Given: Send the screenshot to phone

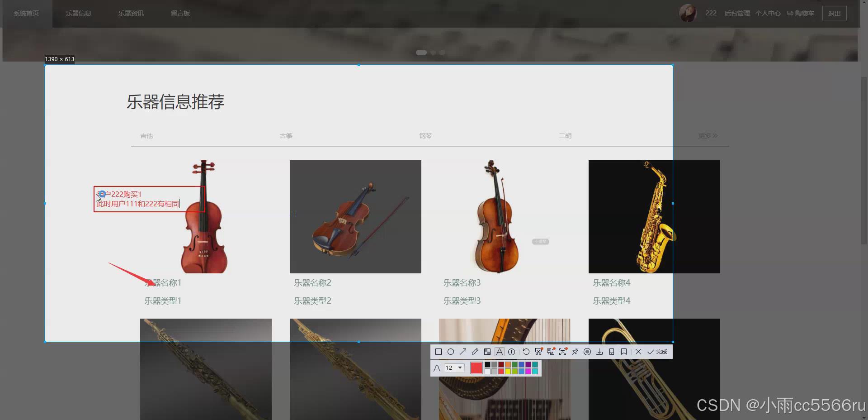Looking at the screenshot, I should click(612, 352).
